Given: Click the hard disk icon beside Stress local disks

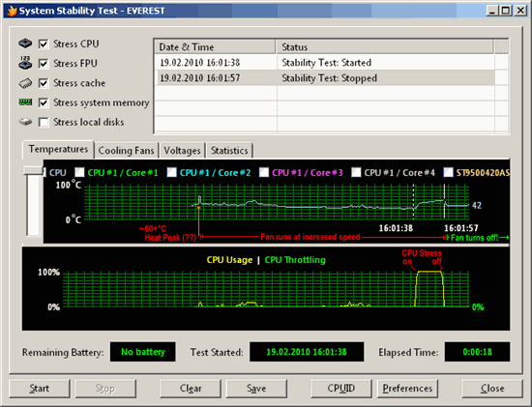Looking at the screenshot, I should [x=25, y=122].
